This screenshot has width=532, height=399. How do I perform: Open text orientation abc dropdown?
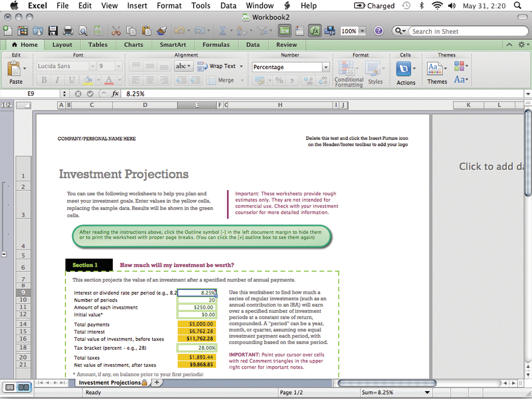184,66
